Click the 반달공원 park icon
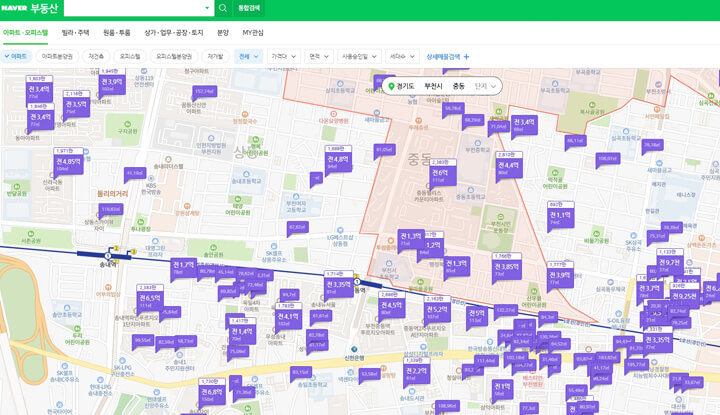The height and width of the screenshot is (415, 720). tap(17, 187)
